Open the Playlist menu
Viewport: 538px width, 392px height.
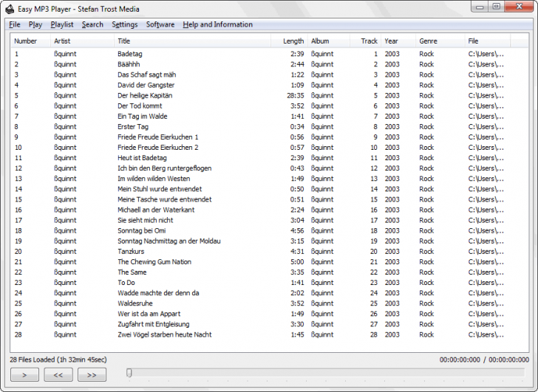pyautogui.click(x=62, y=24)
